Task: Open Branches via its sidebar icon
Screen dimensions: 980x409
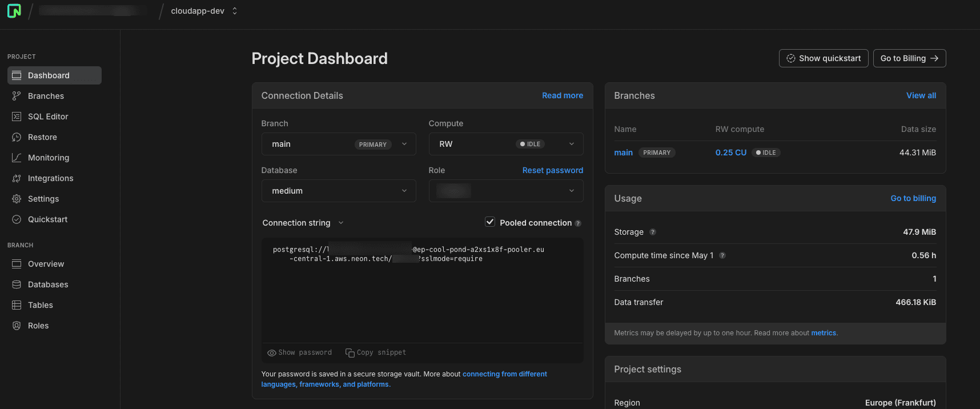Action: [17, 96]
